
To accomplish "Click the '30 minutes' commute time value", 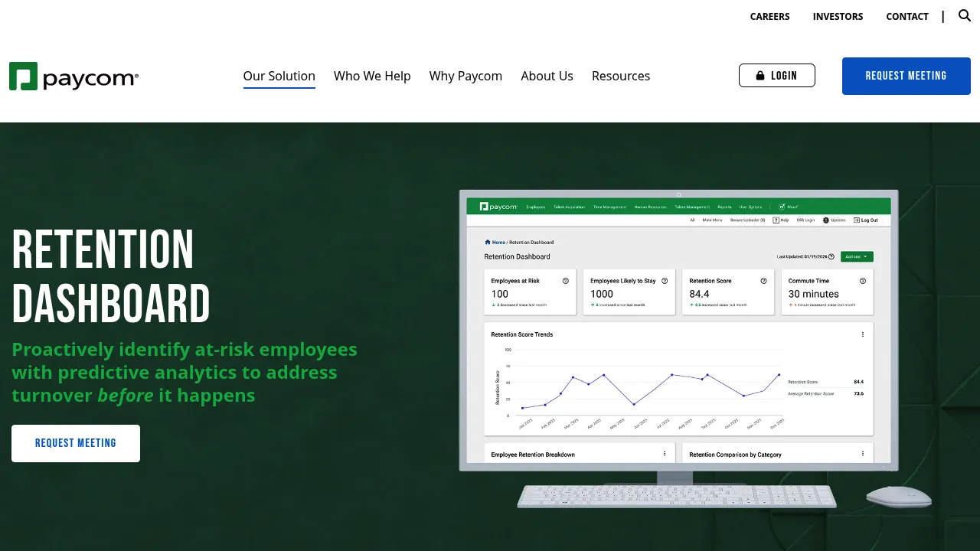I will click(x=814, y=294).
